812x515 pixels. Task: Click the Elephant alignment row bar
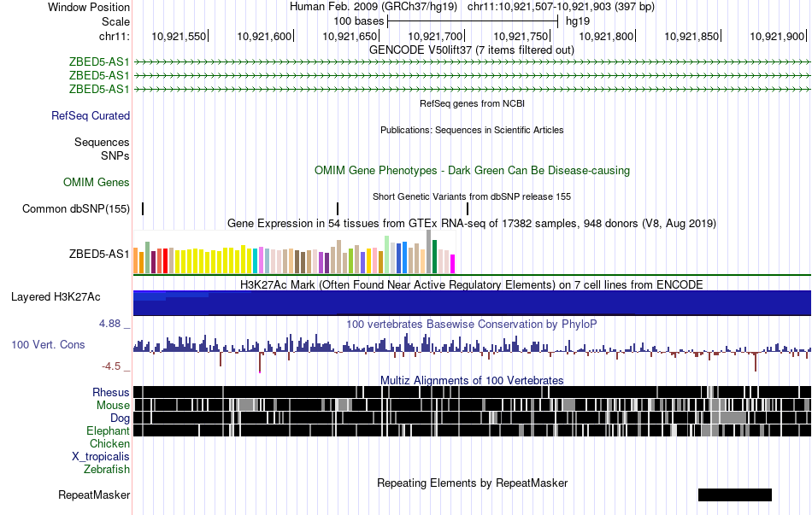click(473, 430)
